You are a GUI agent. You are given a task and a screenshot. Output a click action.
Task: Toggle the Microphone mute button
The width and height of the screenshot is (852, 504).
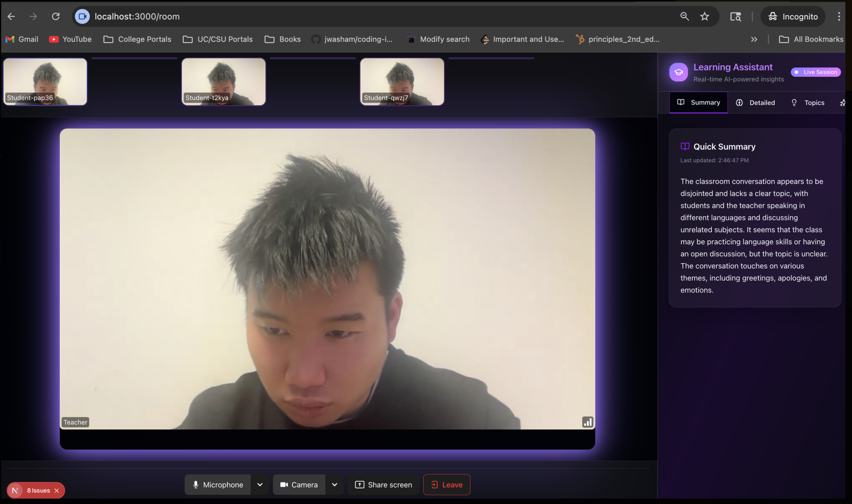pyautogui.click(x=218, y=484)
